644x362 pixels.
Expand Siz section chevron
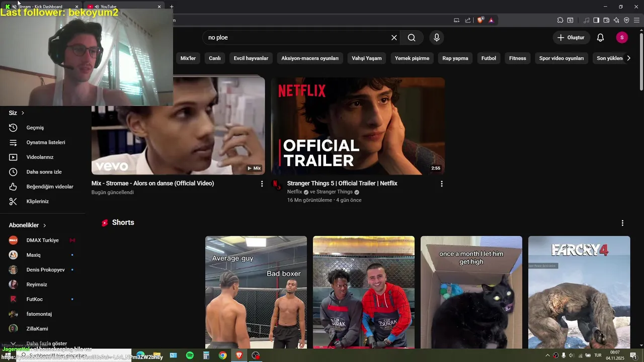[x=23, y=113]
